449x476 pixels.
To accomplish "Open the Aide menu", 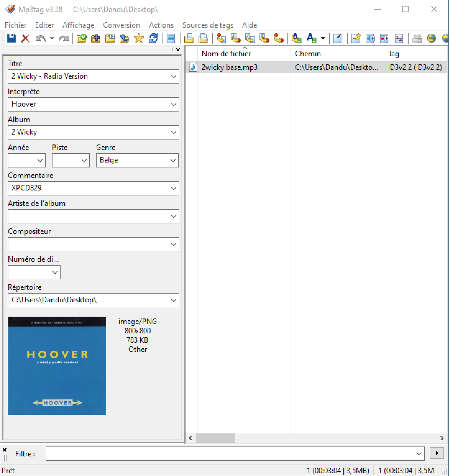I will click(x=250, y=25).
